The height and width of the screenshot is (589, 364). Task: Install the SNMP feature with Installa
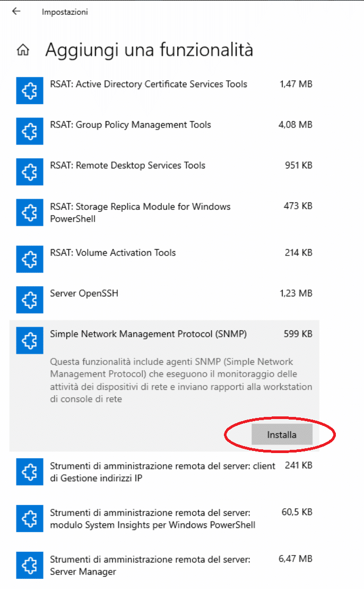pyautogui.click(x=282, y=434)
